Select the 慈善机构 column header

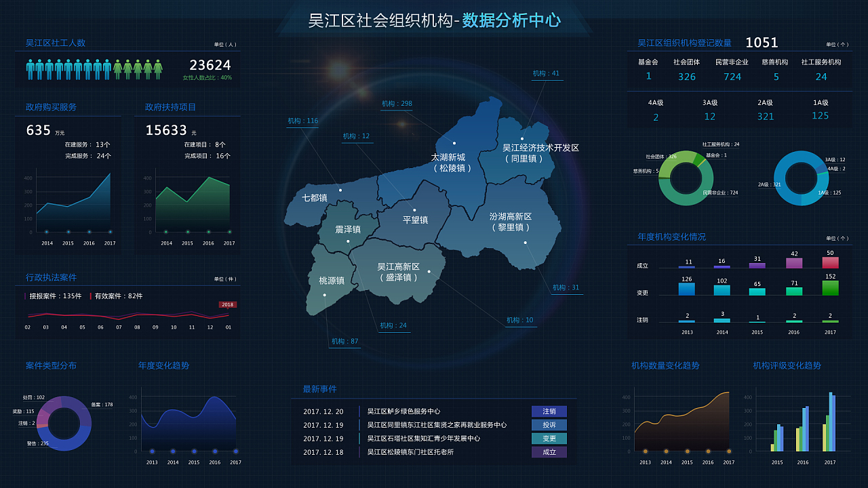point(775,62)
